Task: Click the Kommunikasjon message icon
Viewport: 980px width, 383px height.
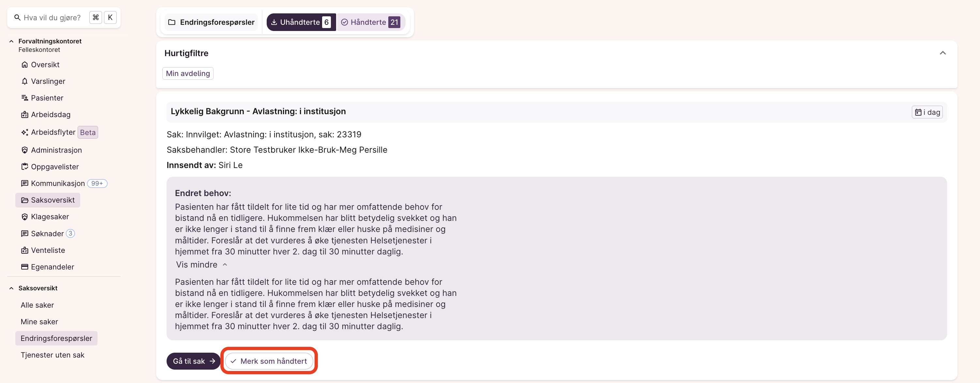Action: click(25, 183)
